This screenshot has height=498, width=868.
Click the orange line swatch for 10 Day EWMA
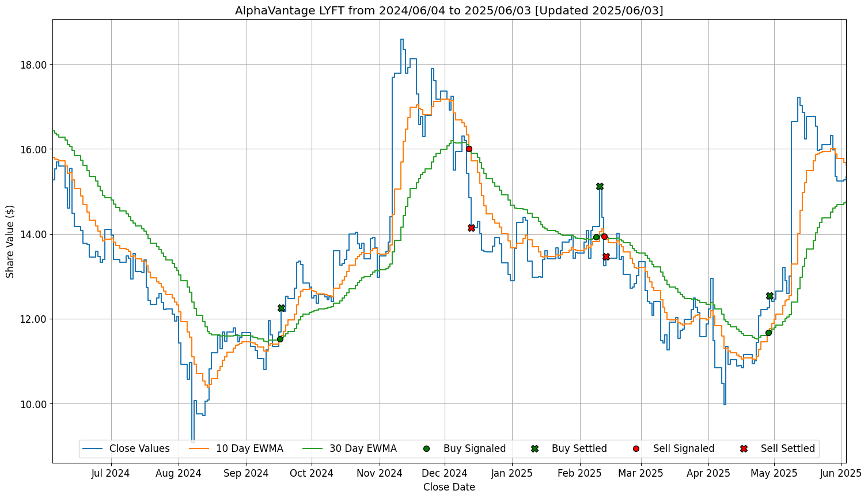(199, 448)
